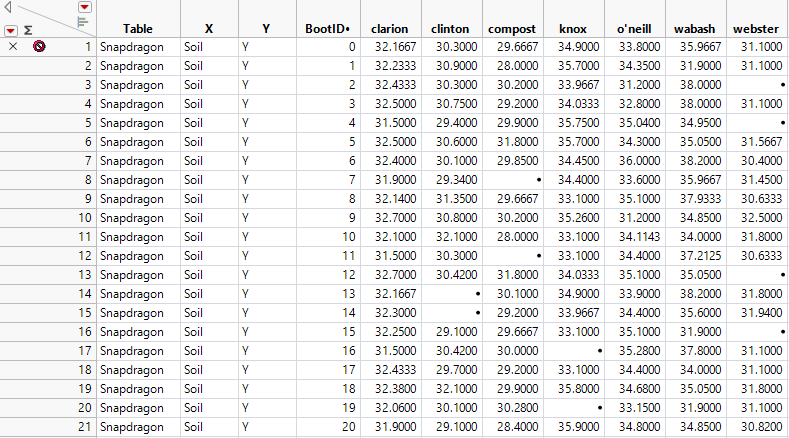Collapse the side panel with the gray triangle
Viewport: 789px width, 438px height.
pyautogui.click(x=7, y=7)
